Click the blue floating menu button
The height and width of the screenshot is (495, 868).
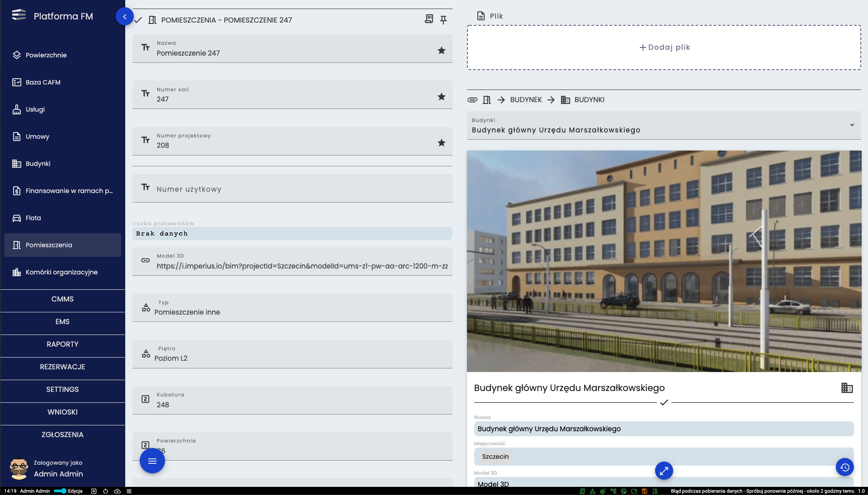pyautogui.click(x=152, y=461)
